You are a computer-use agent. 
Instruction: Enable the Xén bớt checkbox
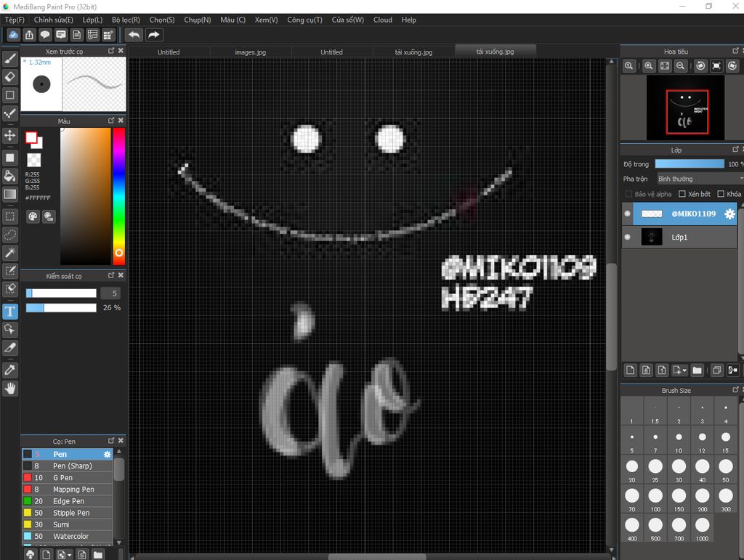click(x=682, y=194)
